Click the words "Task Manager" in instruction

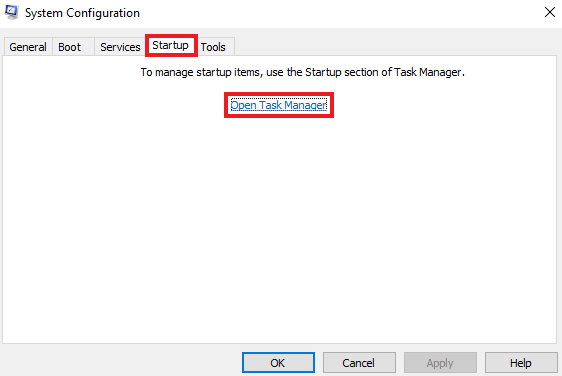[x=427, y=72]
